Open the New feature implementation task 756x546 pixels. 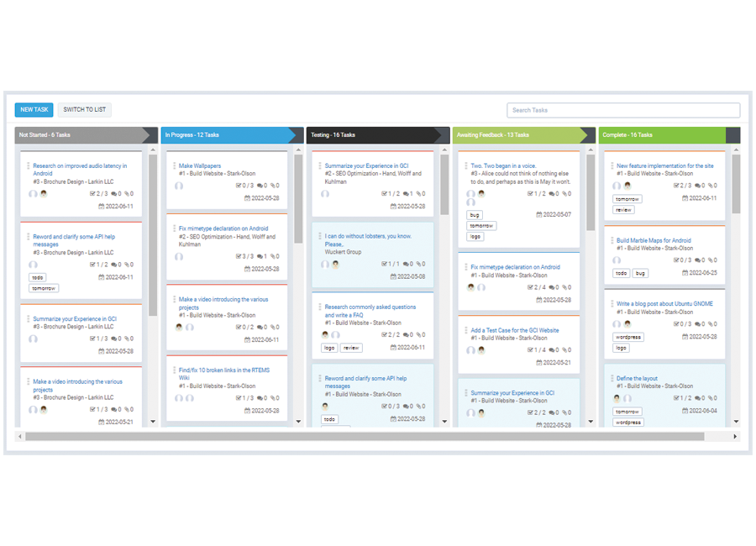click(664, 166)
